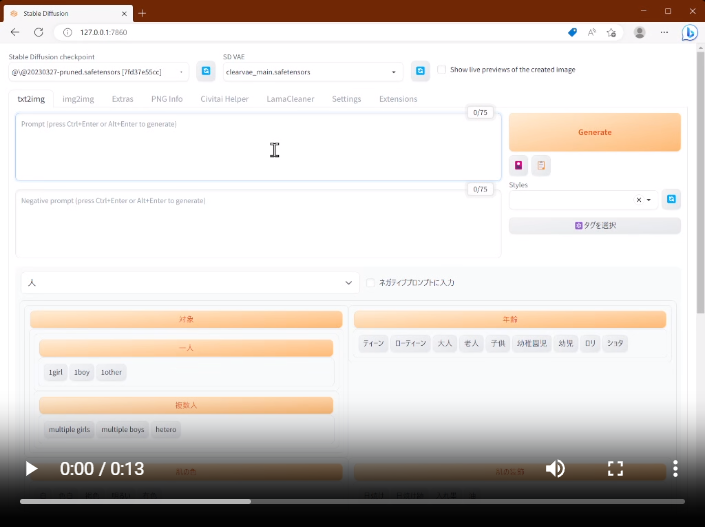
Task: Open the browser profile avatar
Action: click(x=639, y=32)
